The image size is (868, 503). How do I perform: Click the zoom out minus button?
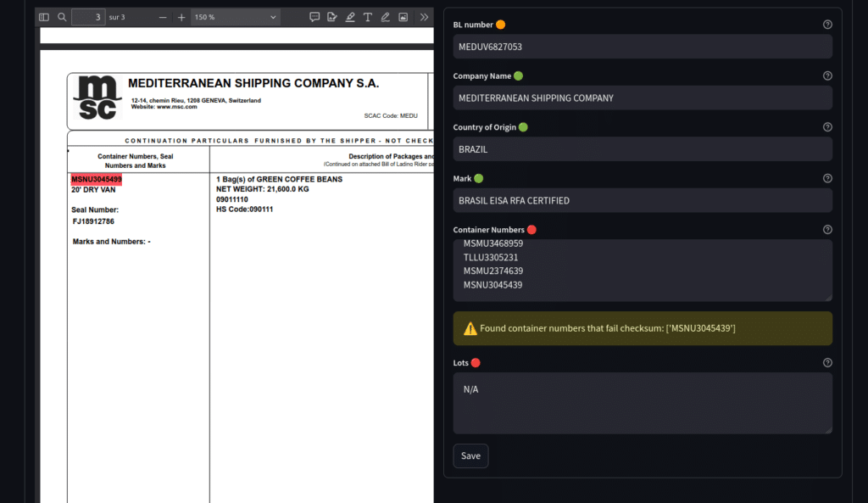pos(161,16)
